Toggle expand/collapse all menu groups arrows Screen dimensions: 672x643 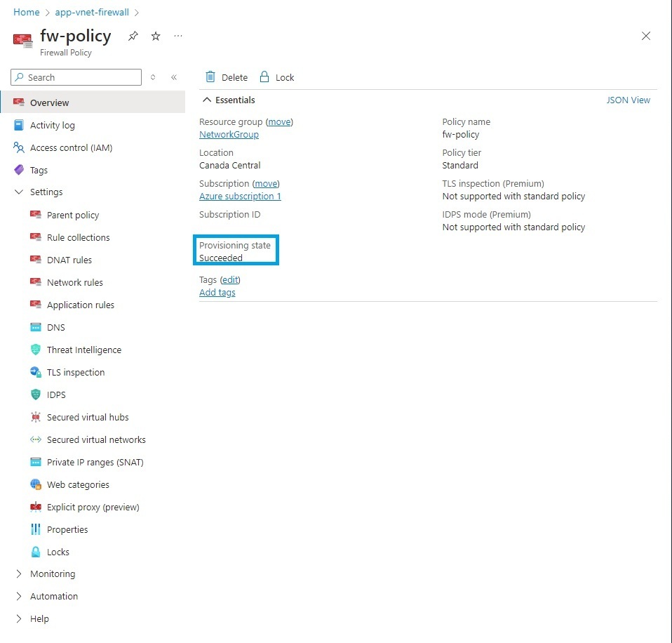coord(153,77)
